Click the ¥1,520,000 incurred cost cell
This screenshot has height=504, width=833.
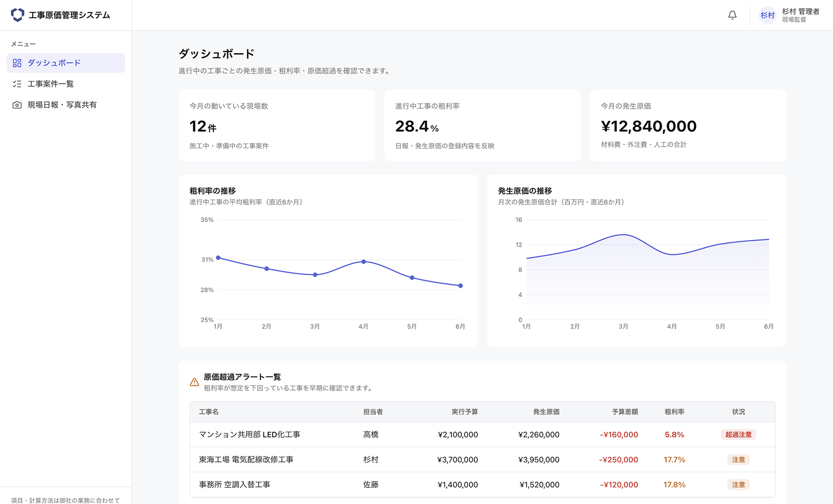[x=539, y=484]
